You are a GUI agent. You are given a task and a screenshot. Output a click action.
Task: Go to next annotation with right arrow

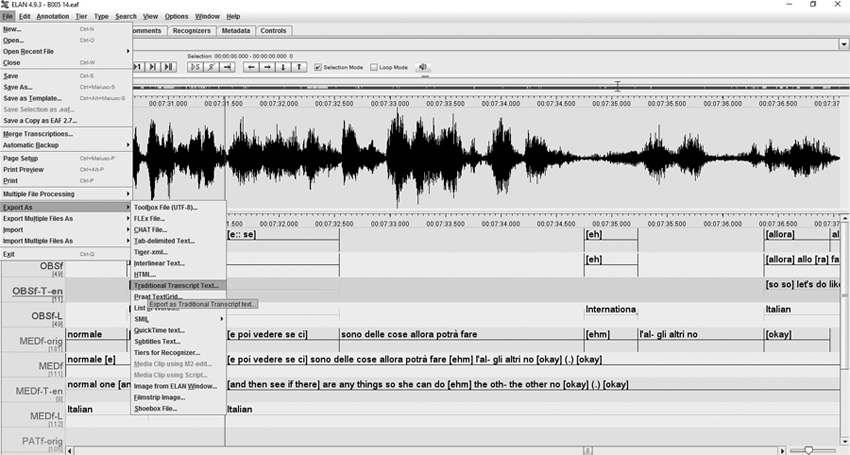tap(267, 67)
